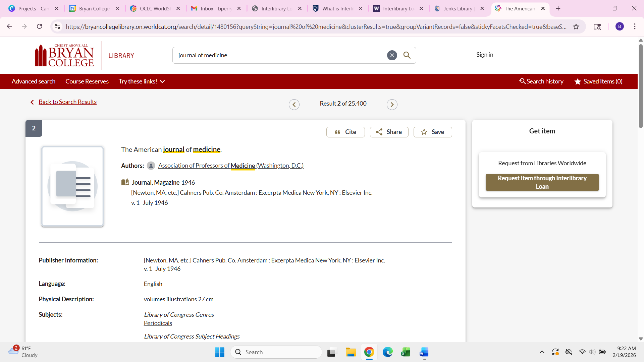644x362 pixels.
Task: Reload the page
Action: tap(39, 26)
